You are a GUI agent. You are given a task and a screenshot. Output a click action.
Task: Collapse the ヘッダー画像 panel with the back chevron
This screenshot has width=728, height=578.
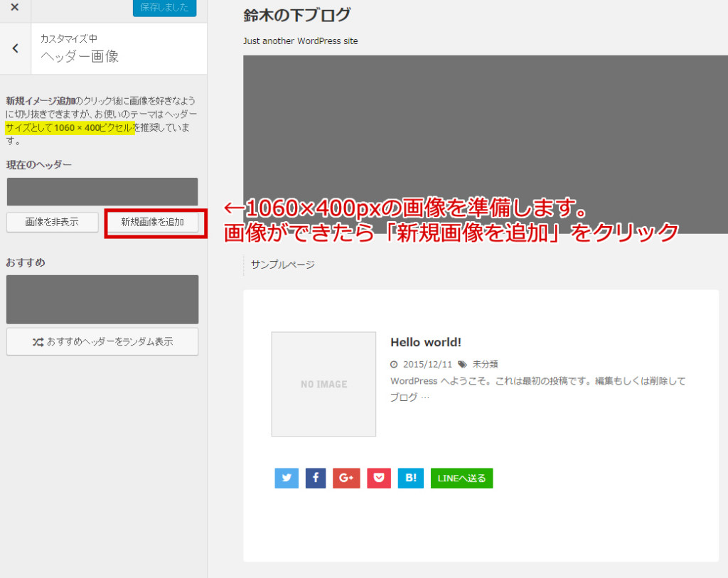coord(14,48)
